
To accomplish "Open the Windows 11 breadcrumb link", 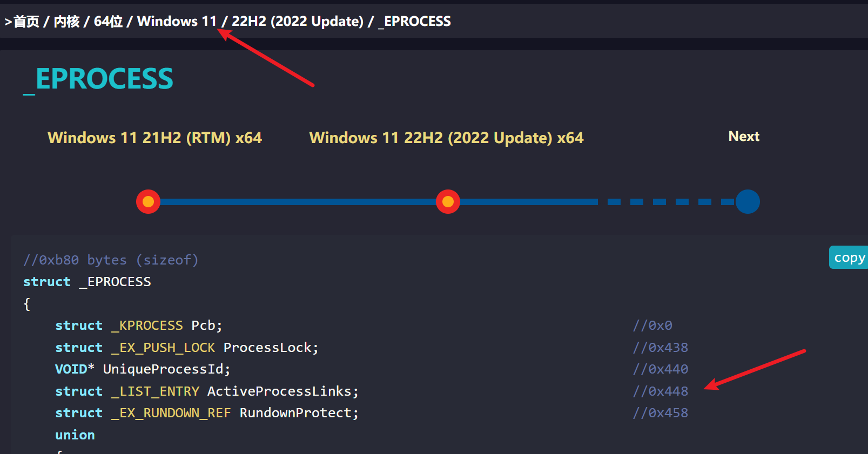I will [x=177, y=22].
